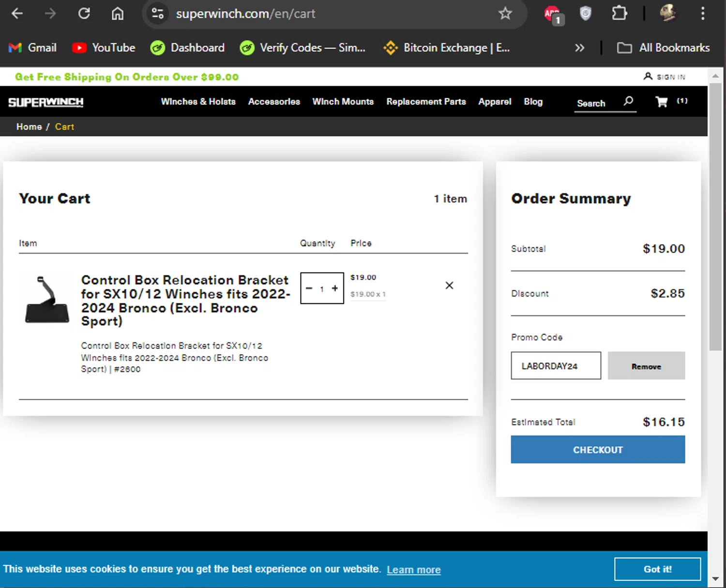Viewport: 726px width, 588px height.
Task: Go back with the browser back arrow
Action: click(x=17, y=14)
